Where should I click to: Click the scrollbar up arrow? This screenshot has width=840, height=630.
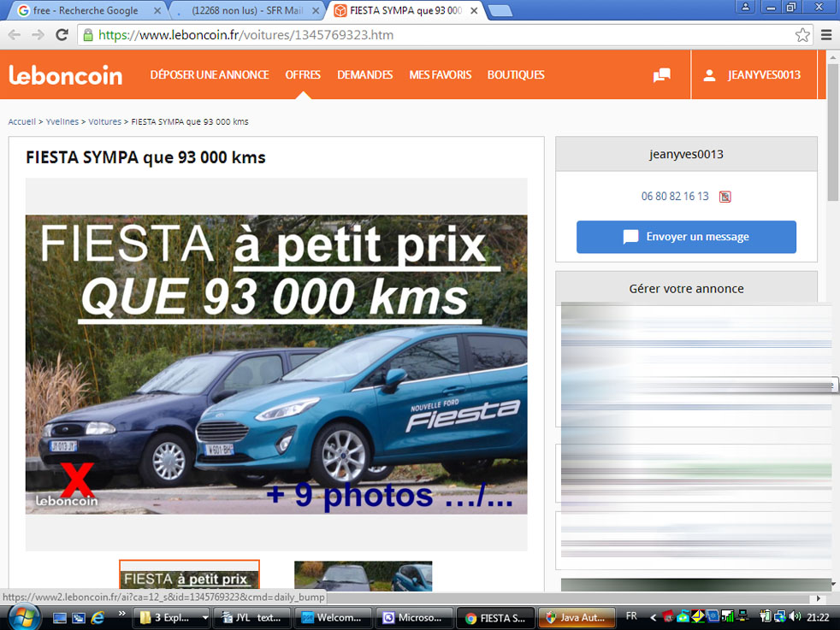pyautogui.click(x=833, y=56)
